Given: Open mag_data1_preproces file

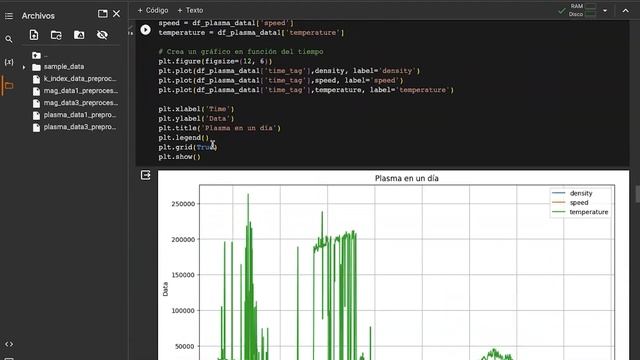Looking at the screenshot, I should (81, 91).
